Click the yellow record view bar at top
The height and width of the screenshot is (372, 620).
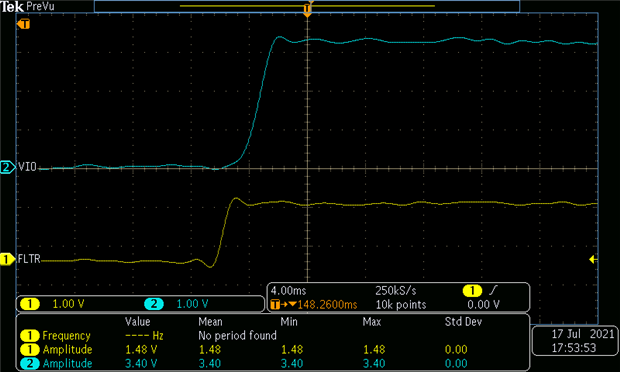pyautogui.click(x=307, y=6)
